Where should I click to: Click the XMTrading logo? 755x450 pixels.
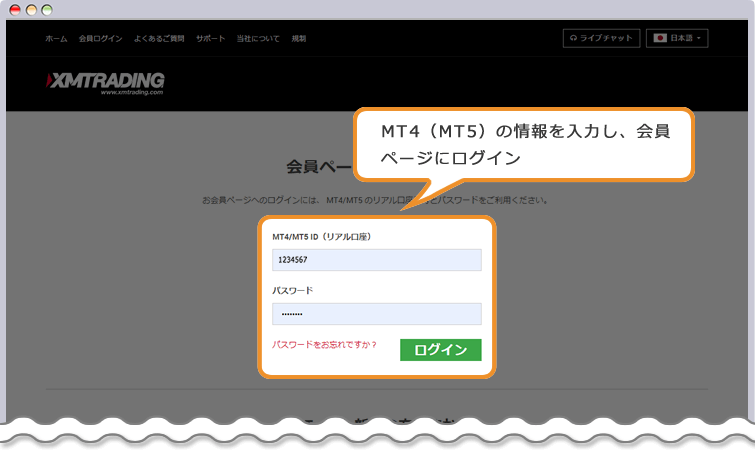pyautogui.click(x=105, y=83)
